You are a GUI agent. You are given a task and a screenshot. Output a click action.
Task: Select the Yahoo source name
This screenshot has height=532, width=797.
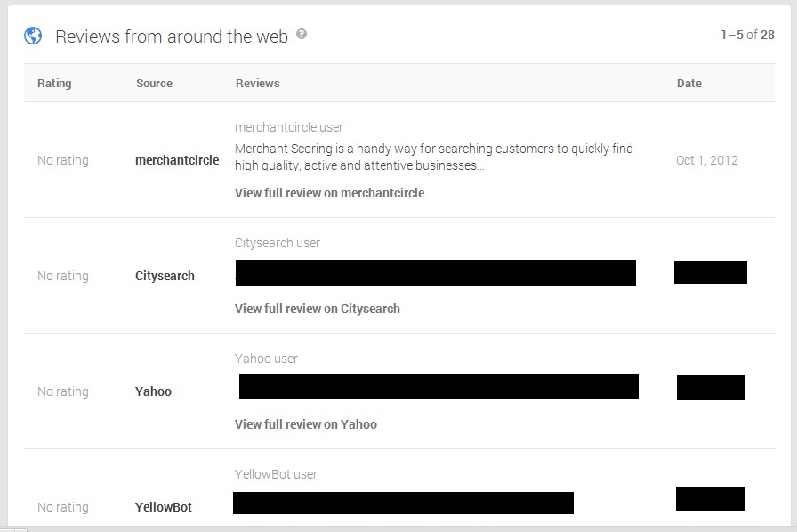(x=153, y=391)
